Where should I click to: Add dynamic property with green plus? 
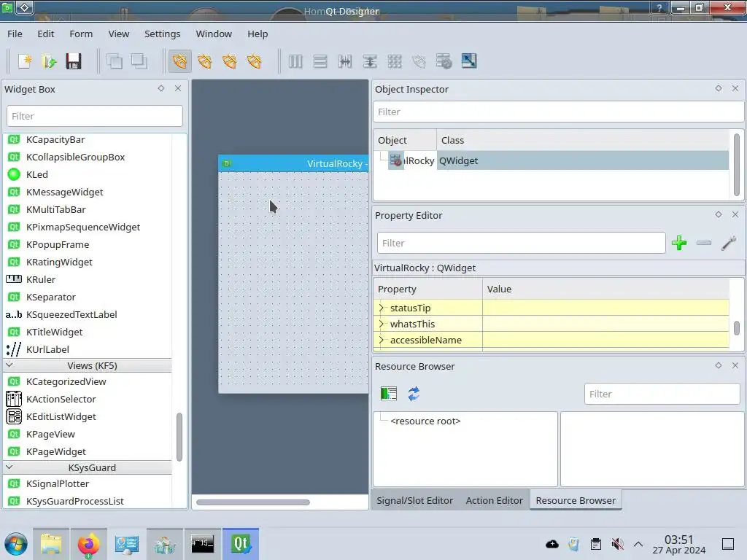tap(679, 243)
